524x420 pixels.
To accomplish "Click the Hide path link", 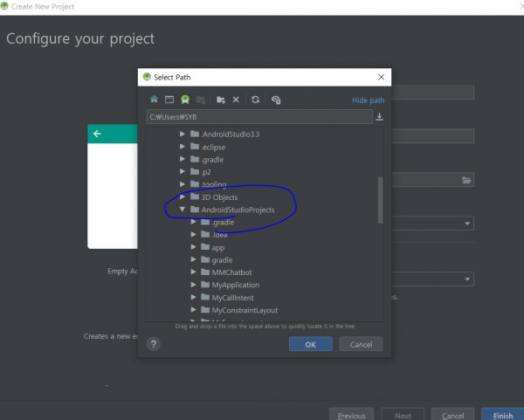I will 369,100.
